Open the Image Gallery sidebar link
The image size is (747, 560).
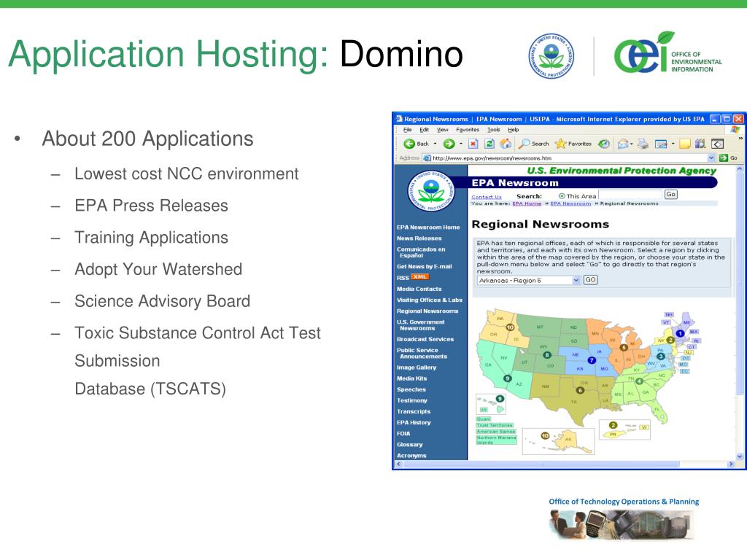(417, 367)
